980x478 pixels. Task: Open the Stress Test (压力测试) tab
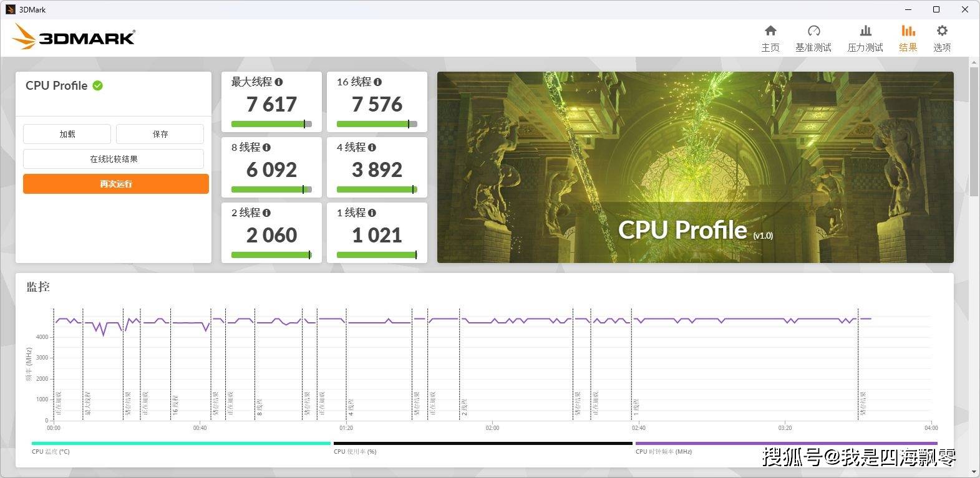(x=865, y=38)
